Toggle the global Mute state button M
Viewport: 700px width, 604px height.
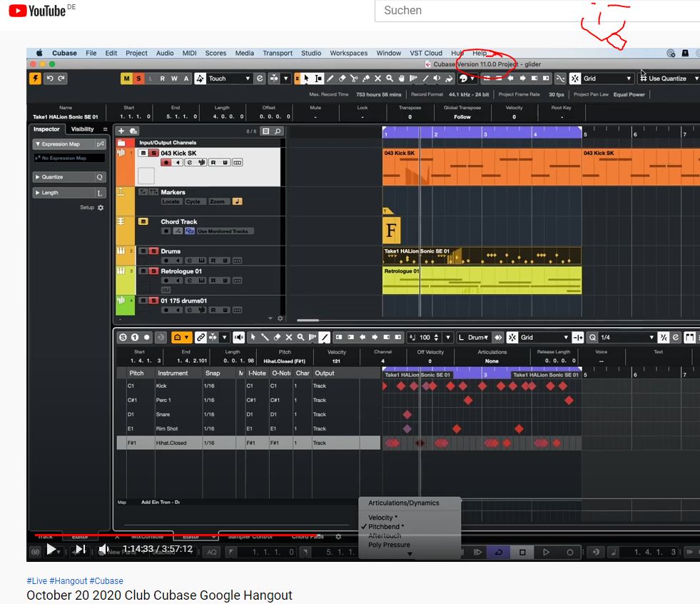click(127, 79)
